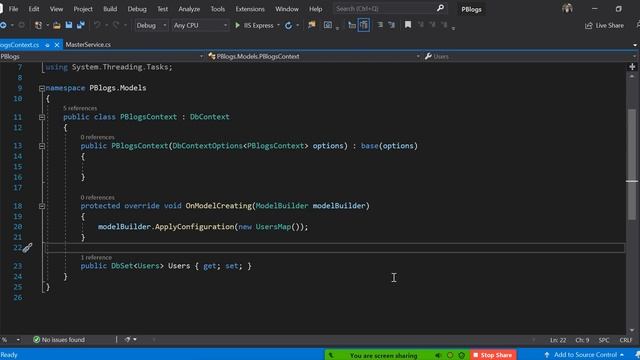The height and width of the screenshot is (360, 640).
Task: Collapse the OnModelCreating method block
Action: [42, 206]
